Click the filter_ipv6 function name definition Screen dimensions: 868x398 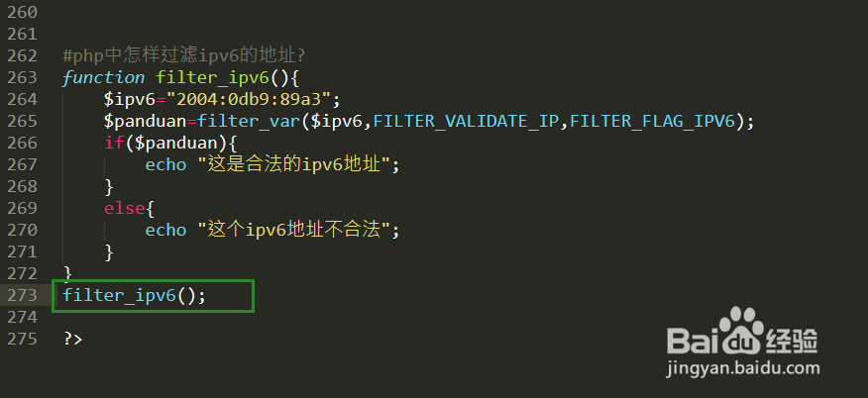point(213,77)
